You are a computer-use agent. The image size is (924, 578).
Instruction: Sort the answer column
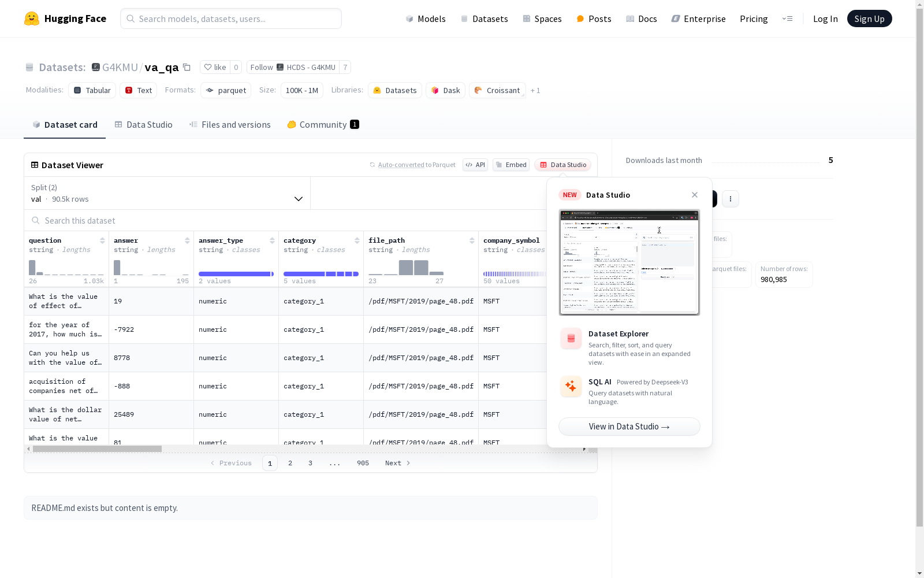187,240
